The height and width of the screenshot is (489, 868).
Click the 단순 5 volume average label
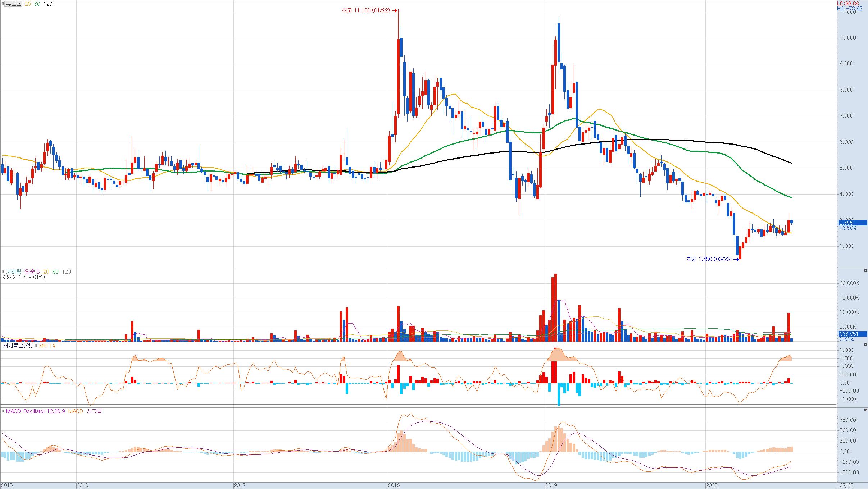point(32,272)
